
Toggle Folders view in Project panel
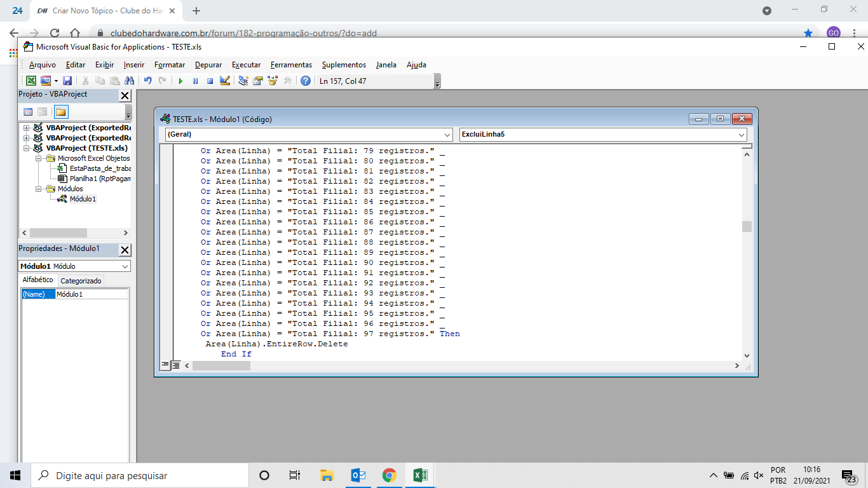pyautogui.click(x=60, y=112)
